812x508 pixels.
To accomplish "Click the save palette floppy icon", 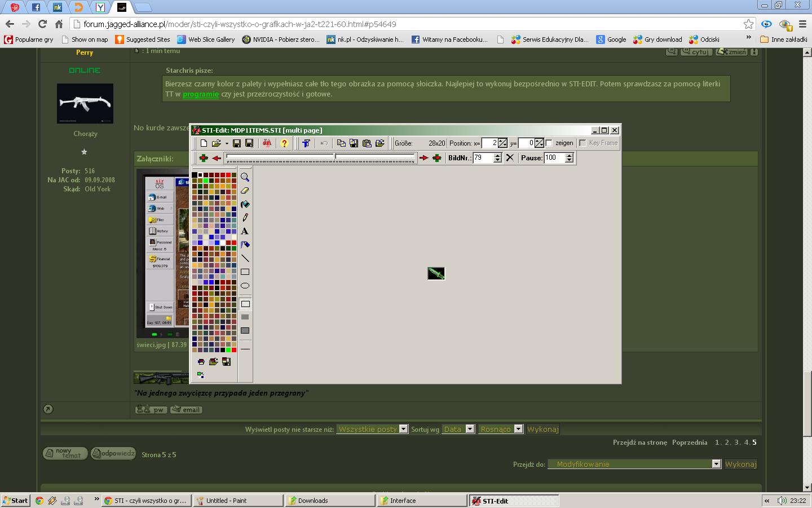I will [x=226, y=362].
